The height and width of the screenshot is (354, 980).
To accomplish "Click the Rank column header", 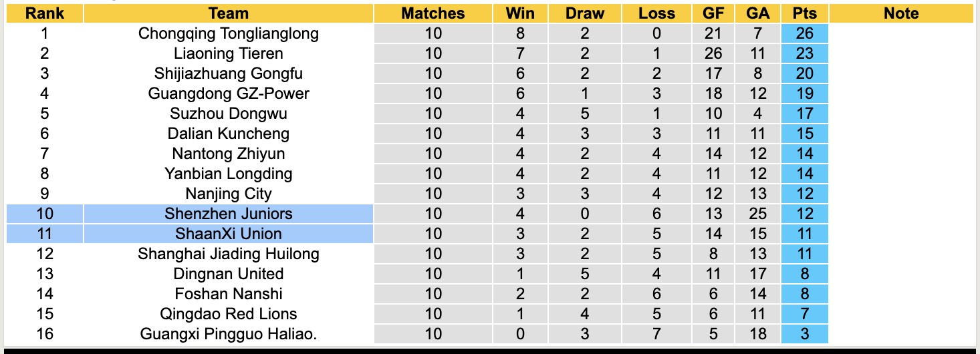I will pos(45,13).
